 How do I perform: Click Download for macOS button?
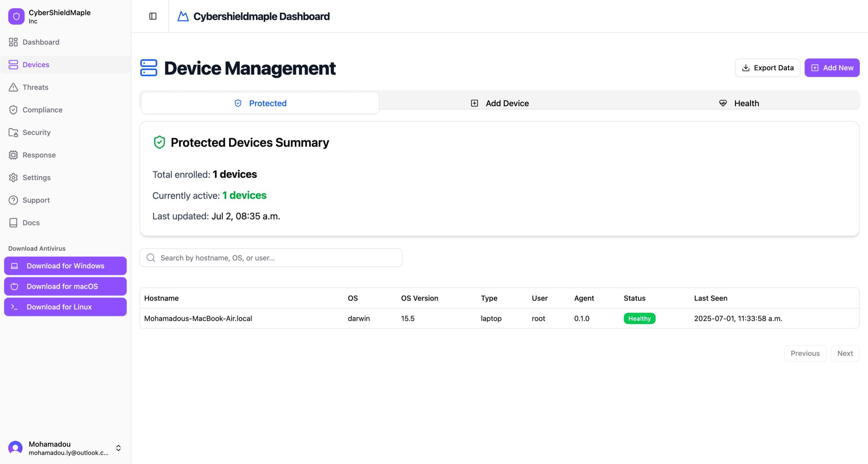(x=65, y=286)
